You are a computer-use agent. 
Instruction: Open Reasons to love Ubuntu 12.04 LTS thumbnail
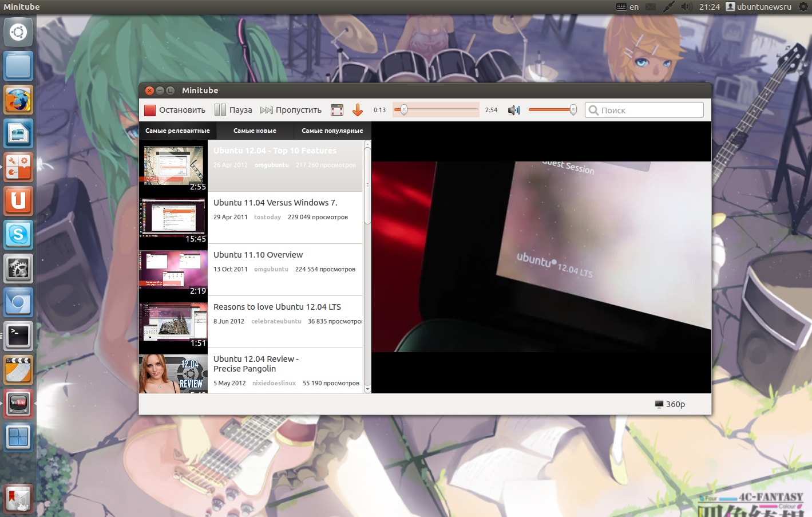pyautogui.click(x=173, y=322)
